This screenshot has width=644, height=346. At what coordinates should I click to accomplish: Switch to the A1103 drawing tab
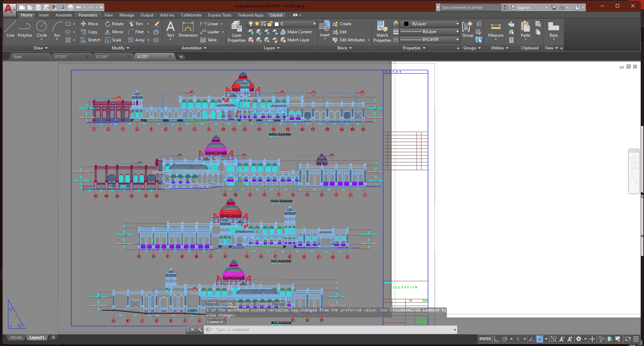click(61, 57)
